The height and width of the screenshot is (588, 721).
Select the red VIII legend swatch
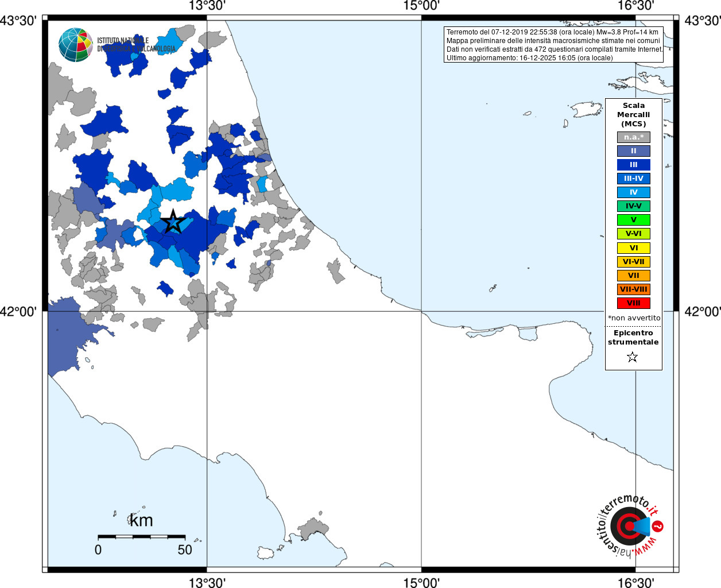pyautogui.click(x=634, y=303)
